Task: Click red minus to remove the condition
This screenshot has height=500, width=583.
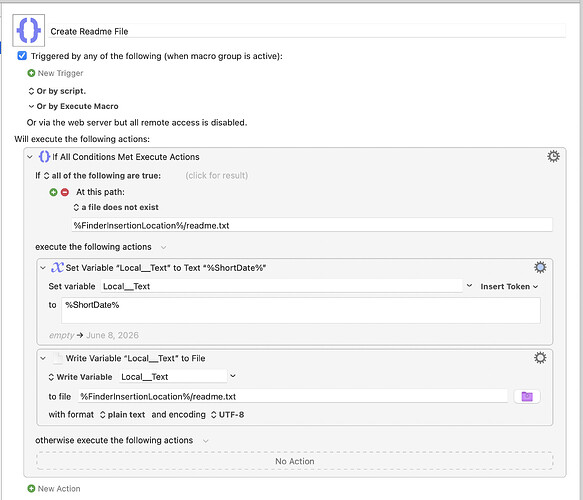Action: [65, 192]
